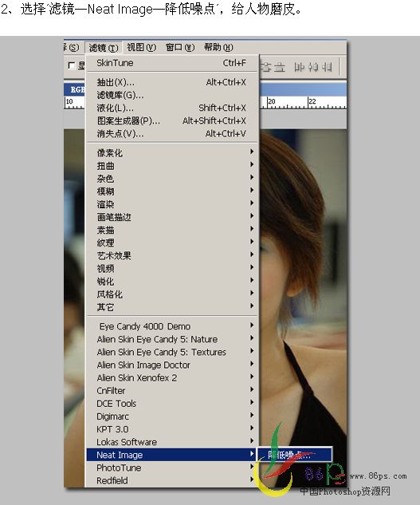The width and height of the screenshot is (420, 505).
Task: Expand the 杂色 submenu
Action: pyautogui.click(x=171, y=179)
